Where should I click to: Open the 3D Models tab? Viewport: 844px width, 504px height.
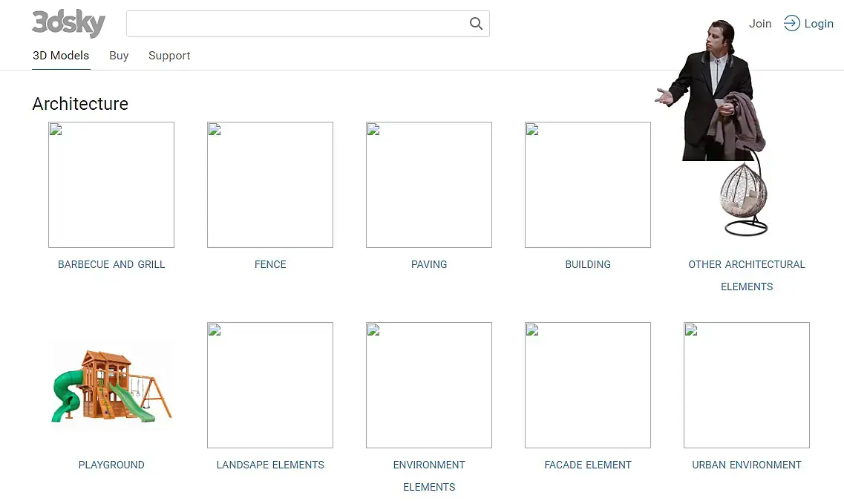point(61,56)
